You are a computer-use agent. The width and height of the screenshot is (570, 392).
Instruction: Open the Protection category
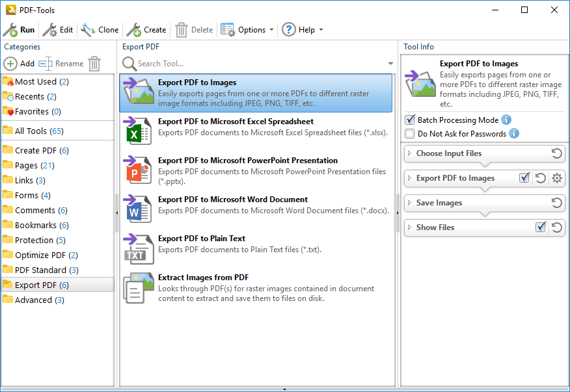point(57,240)
